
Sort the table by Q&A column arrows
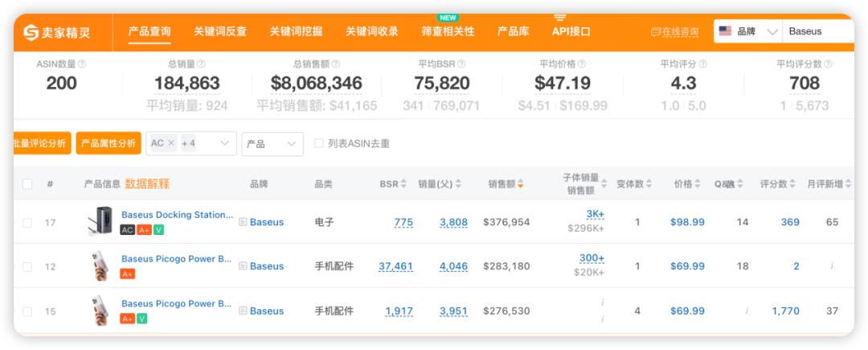(x=740, y=184)
